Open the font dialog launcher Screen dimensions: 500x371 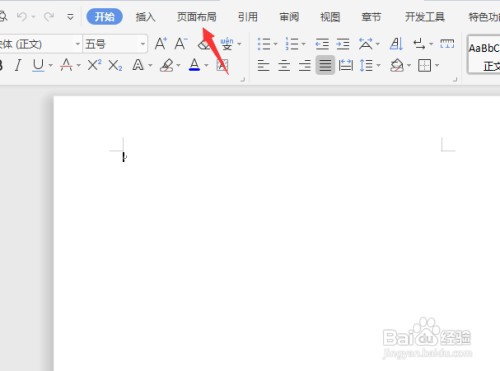(x=243, y=80)
